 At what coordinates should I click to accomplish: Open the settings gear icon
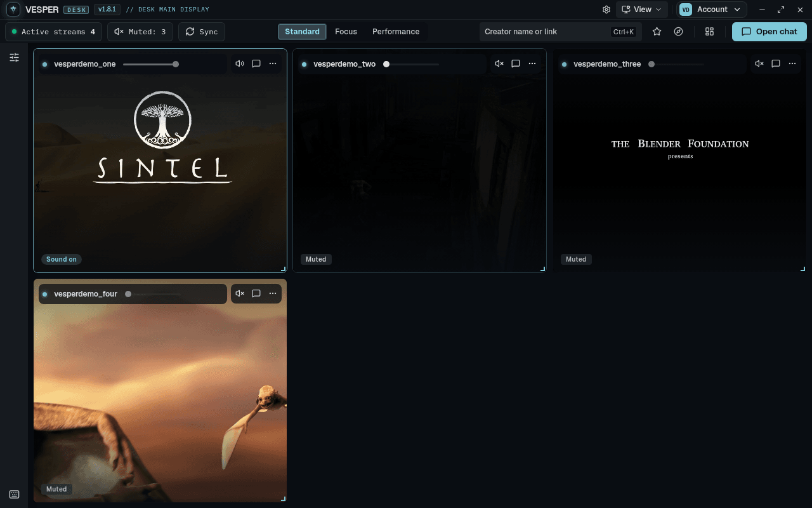coord(606,10)
